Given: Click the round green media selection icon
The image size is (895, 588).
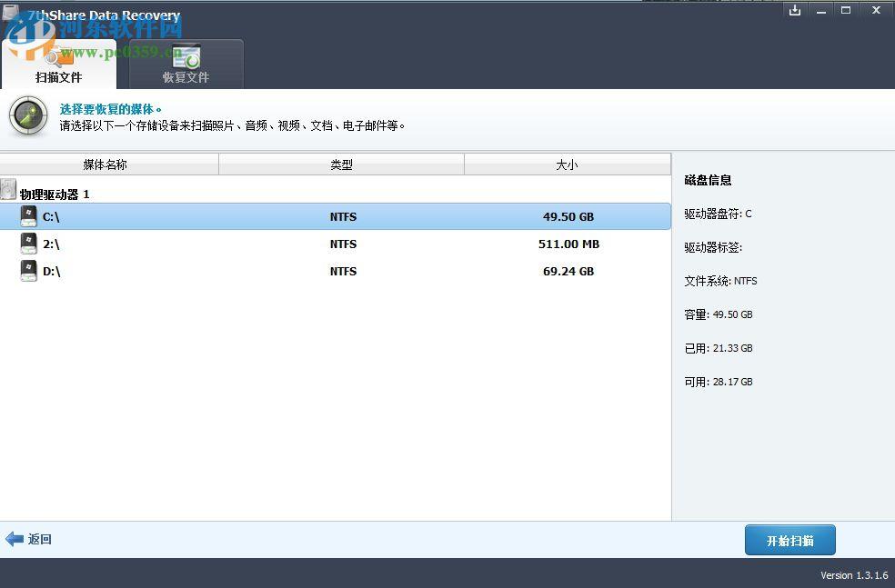Looking at the screenshot, I should pos(27,116).
